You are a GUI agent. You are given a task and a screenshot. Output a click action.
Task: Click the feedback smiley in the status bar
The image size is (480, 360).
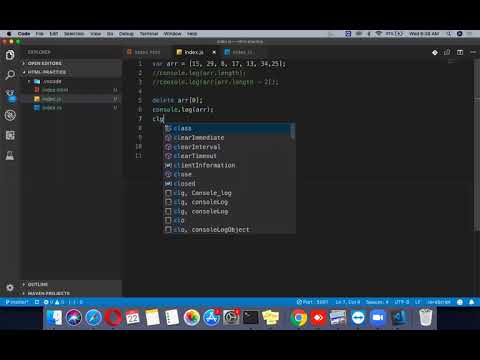[460, 302]
